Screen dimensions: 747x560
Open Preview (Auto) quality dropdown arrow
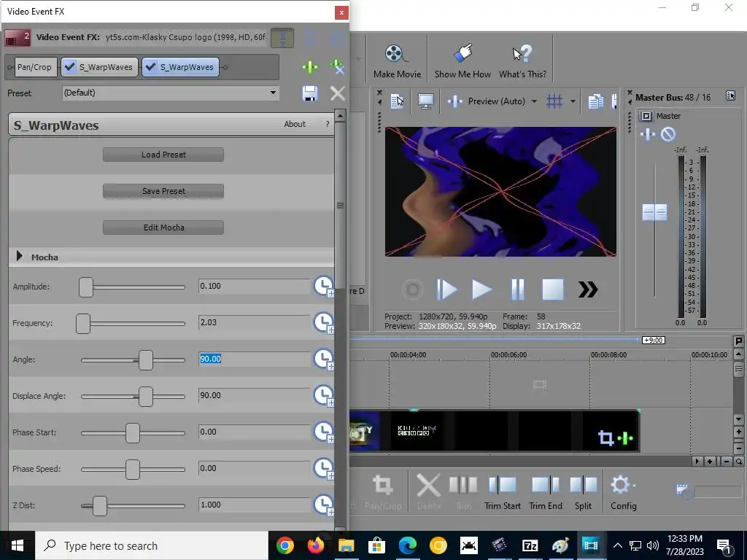(534, 101)
